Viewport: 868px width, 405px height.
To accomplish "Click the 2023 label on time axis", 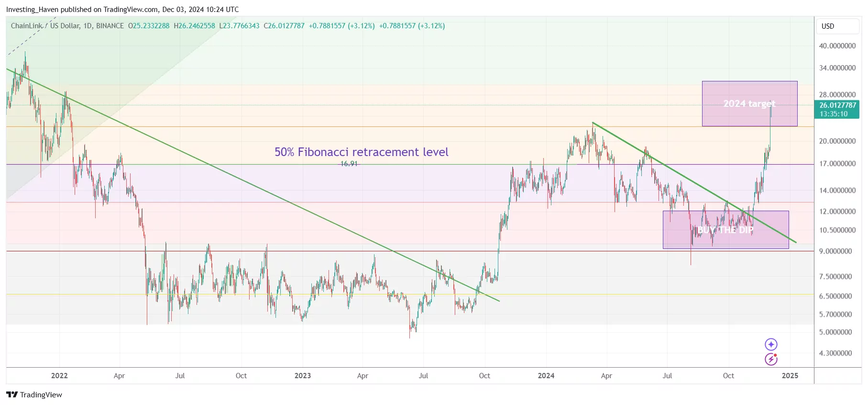I will tap(303, 376).
